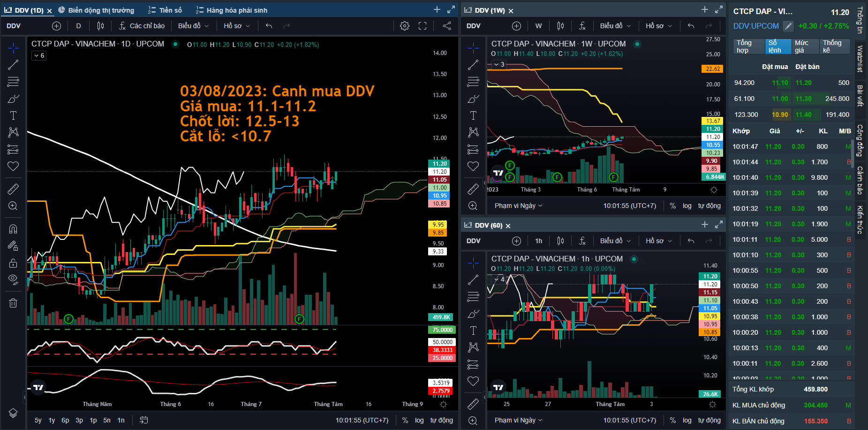This screenshot has height=430, width=868.
Task: Open the heart icons menu in the DDV (1D) chart
Action: pos(13,166)
